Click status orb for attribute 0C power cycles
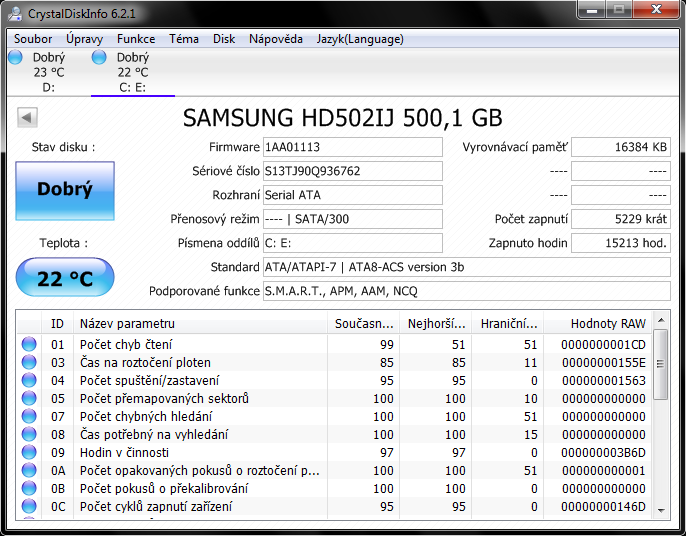 coord(29,507)
